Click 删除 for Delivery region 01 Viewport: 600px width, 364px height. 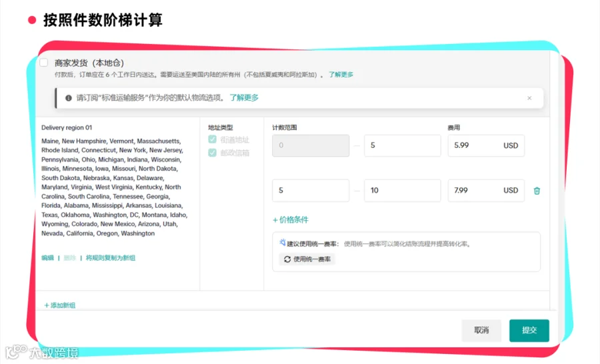click(69, 257)
